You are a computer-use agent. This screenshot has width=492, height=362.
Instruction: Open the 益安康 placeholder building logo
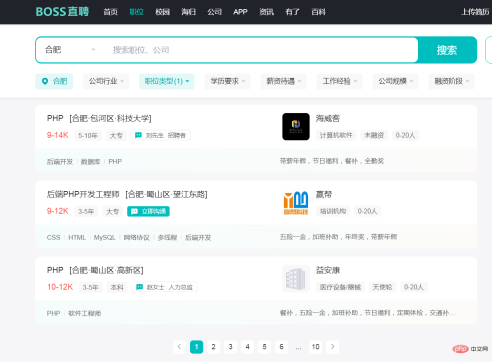click(296, 278)
